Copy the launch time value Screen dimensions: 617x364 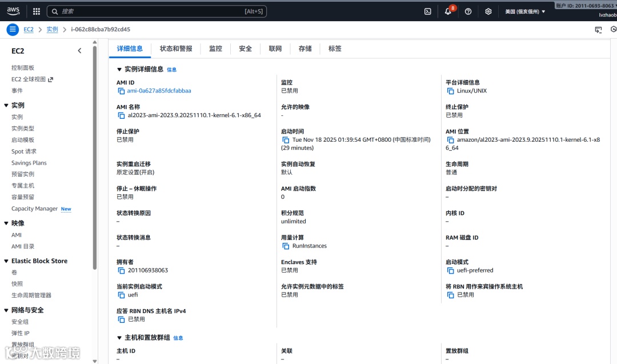[x=286, y=140]
